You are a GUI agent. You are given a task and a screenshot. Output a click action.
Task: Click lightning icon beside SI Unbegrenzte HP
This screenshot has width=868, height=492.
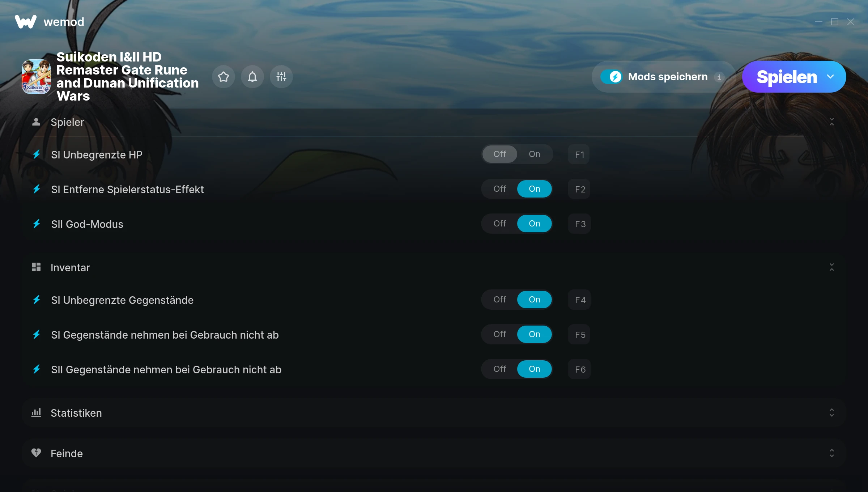[x=37, y=154]
